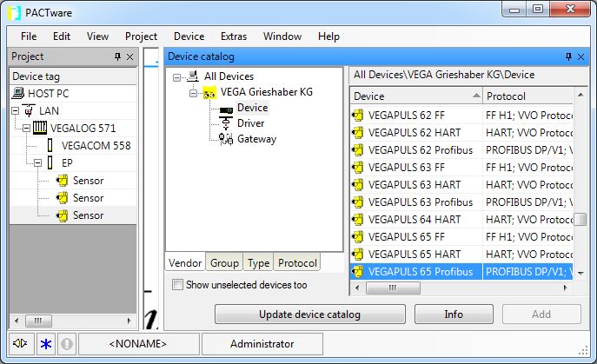Click the VEGAPULS 62 FF device icon
This screenshot has width=597, height=364.
[x=357, y=115]
